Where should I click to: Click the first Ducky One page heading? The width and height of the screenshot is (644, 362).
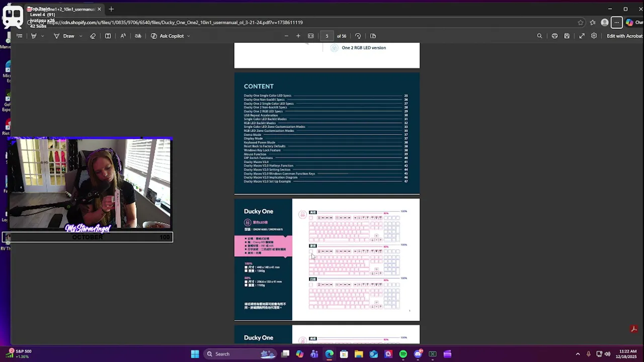click(259, 211)
